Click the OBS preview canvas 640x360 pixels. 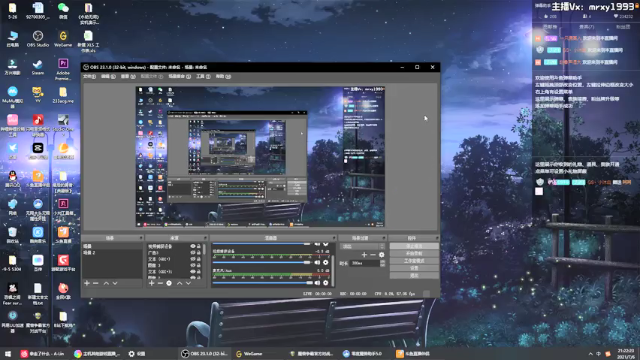[260, 157]
